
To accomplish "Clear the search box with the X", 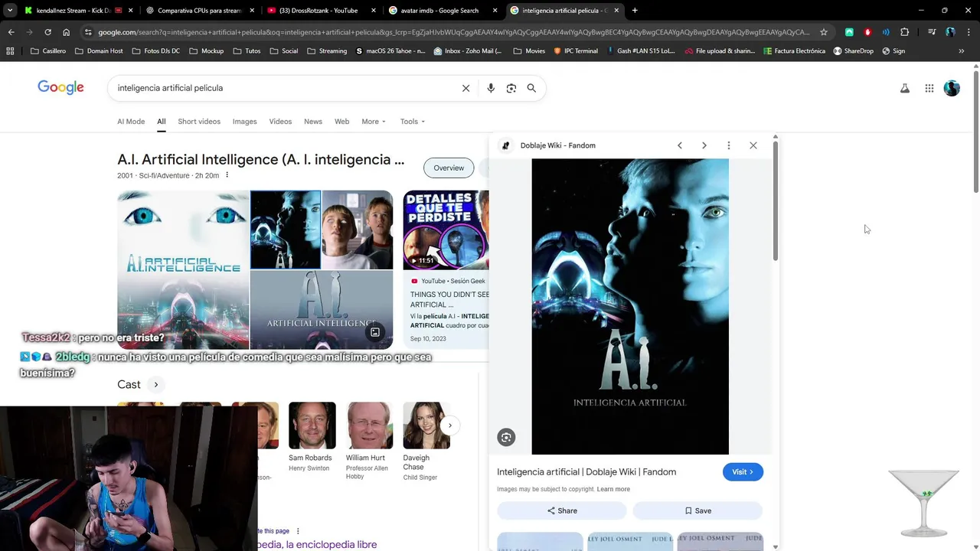I will (x=465, y=88).
